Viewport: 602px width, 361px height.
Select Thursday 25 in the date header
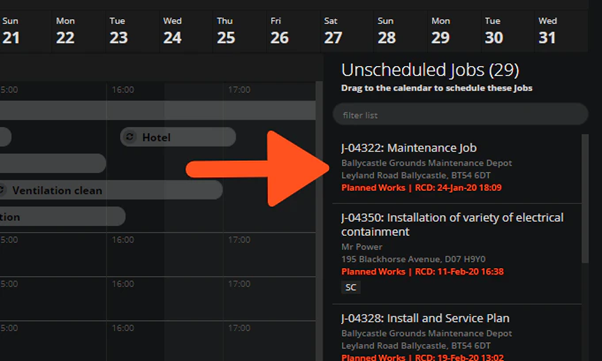[x=240, y=31]
